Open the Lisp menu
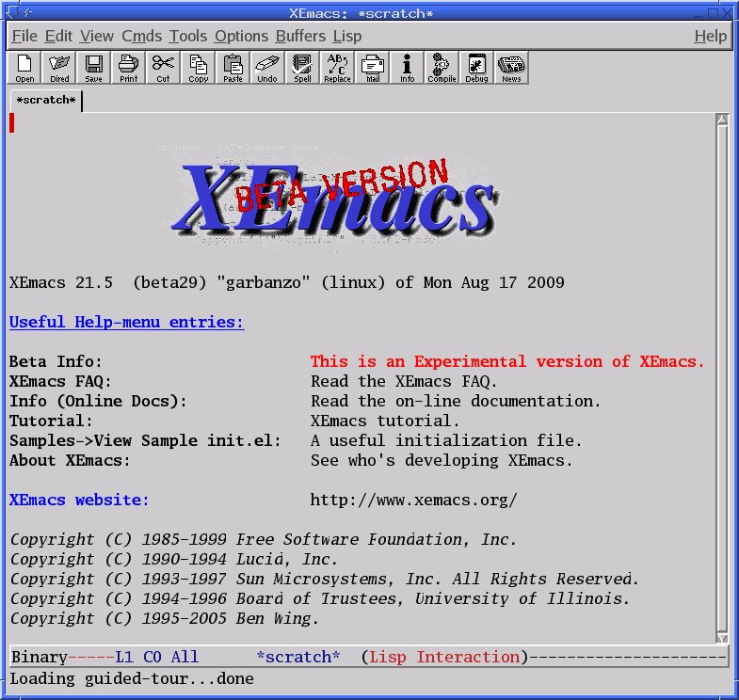Screen dimensions: 739x700 click(347, 37)
